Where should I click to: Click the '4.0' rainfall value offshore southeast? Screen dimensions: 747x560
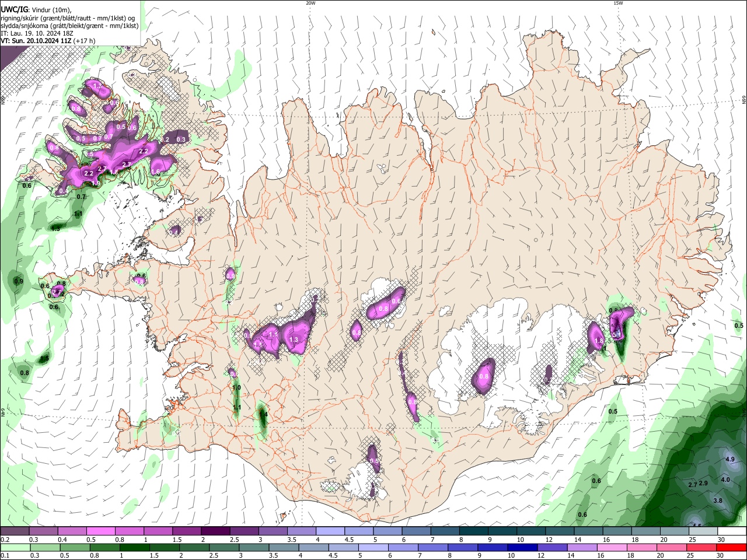(725, 480)
